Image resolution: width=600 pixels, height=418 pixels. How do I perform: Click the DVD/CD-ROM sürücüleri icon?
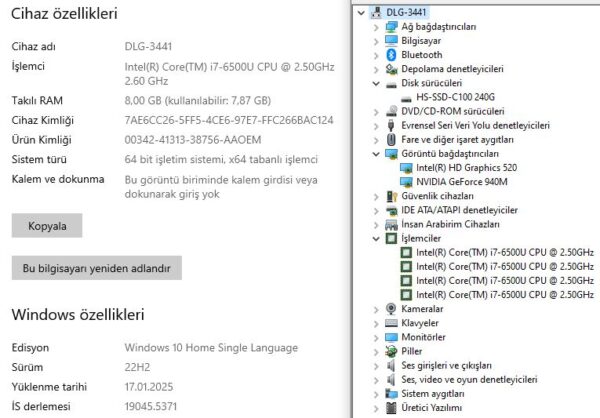tap(391, 111)
